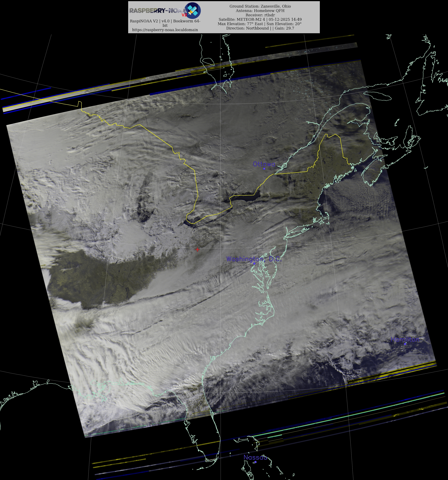448x480 pixels.
Task: Click the red cross ground station marker
Action: 198,249
